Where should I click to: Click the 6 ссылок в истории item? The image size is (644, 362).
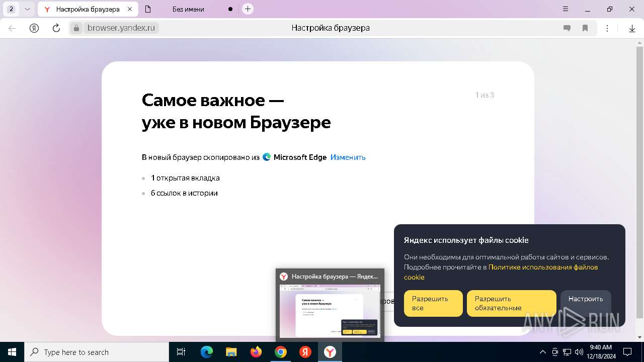point(184,193)
